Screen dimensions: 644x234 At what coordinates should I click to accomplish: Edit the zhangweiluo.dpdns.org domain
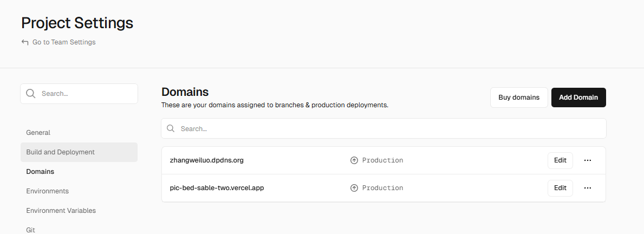[560, 160]
